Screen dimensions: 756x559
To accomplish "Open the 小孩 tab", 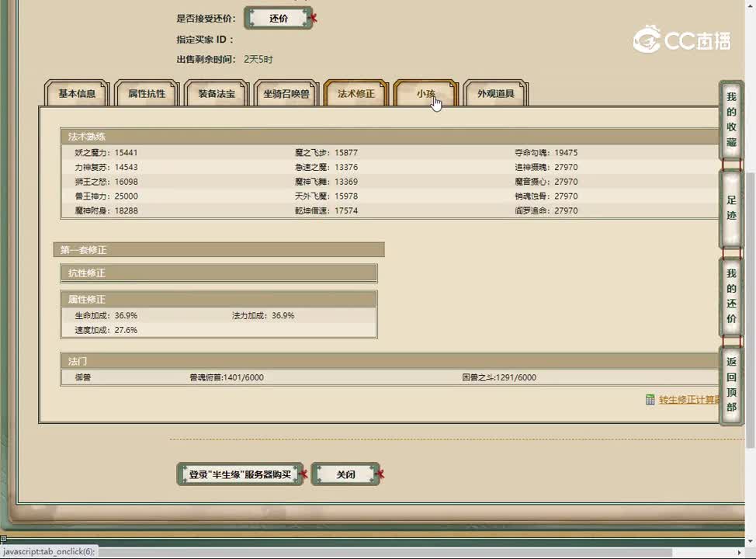I will (425, 94).
